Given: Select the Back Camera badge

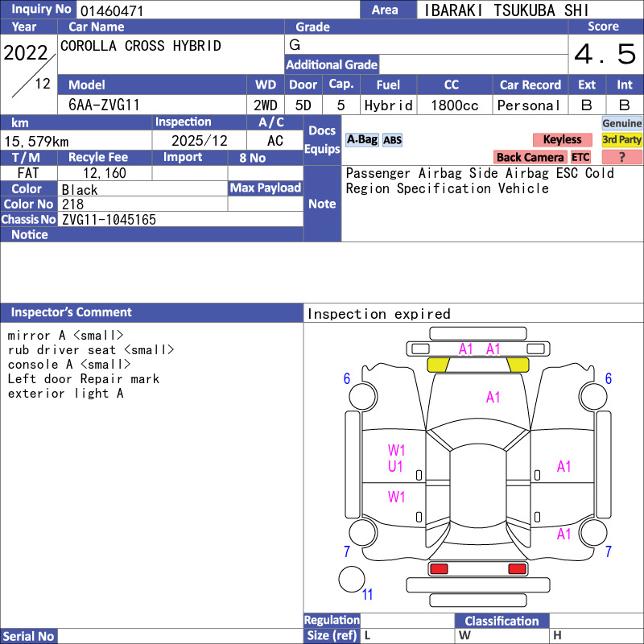Looking at the screenshot, I should 530,157.
